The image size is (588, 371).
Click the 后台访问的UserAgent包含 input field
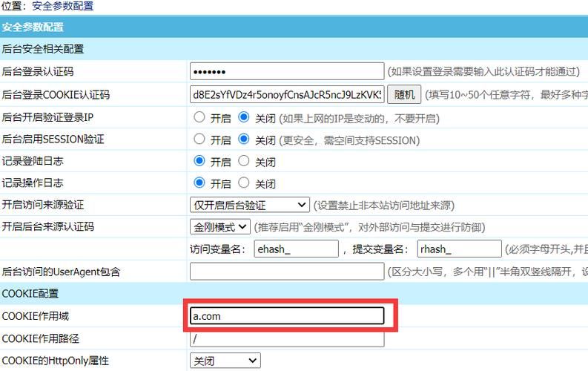[287, 272]
